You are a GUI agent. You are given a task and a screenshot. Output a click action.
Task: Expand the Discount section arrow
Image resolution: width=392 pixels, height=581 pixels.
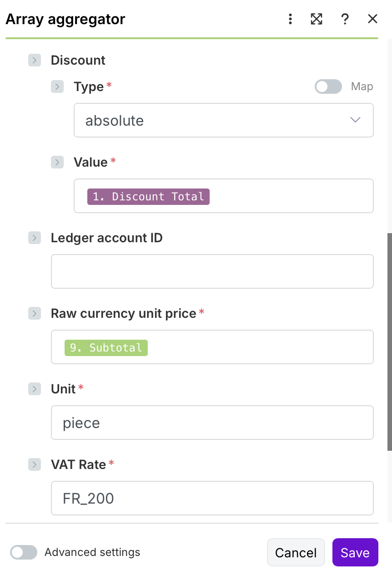(x=35, y=60)
